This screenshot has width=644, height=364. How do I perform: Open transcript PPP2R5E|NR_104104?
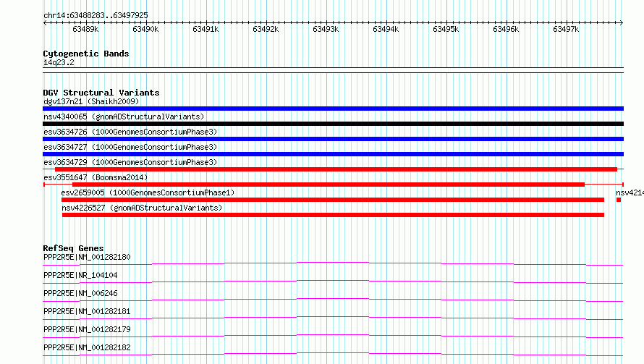(80, 275)
